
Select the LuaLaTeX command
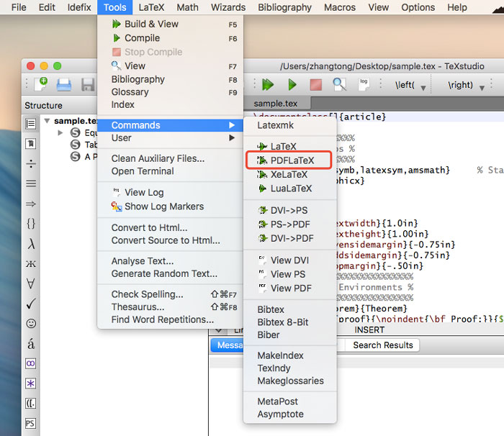(290, 189)
